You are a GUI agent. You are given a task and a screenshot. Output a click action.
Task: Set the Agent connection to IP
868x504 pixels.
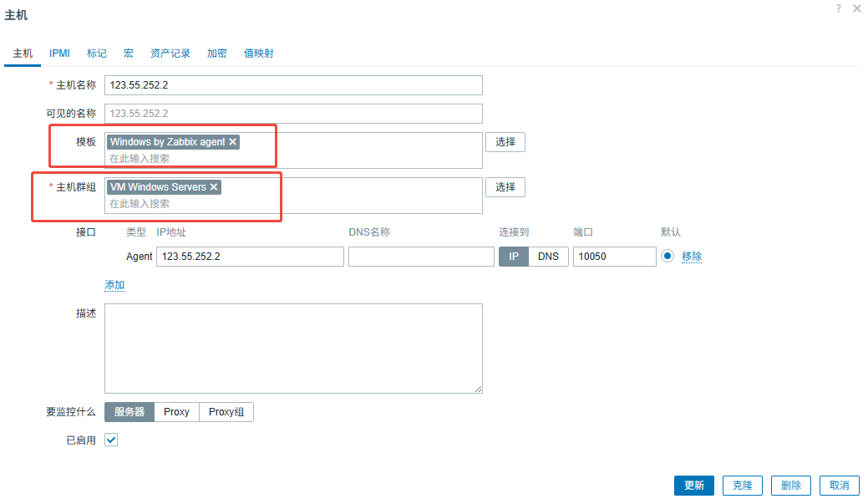(514, 256)
